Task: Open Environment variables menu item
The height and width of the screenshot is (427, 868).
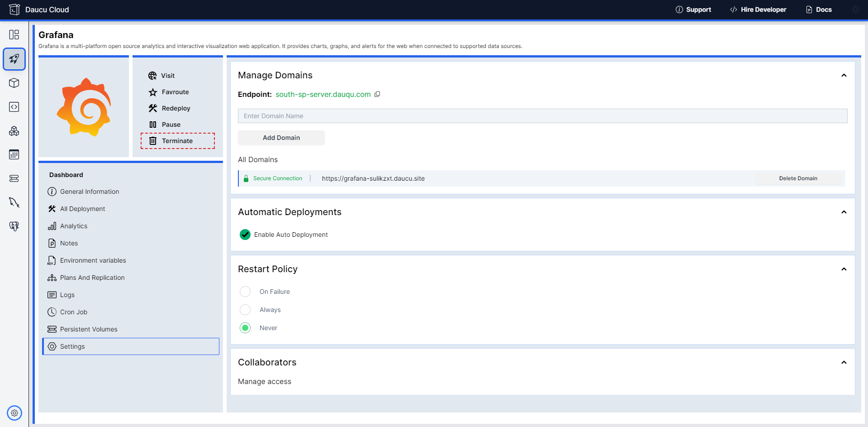Action: click(x=131, y=260)
